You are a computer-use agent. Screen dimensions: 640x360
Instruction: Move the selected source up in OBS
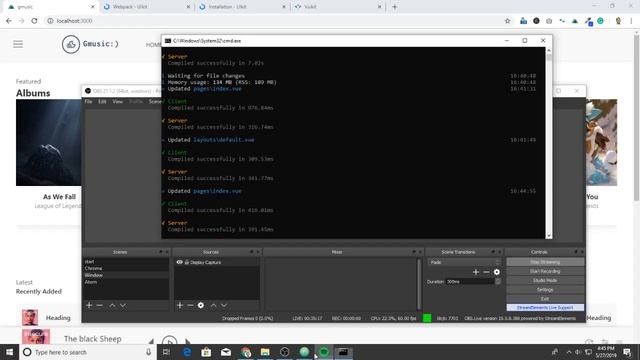pyautogui.click(x=213, y=305)
